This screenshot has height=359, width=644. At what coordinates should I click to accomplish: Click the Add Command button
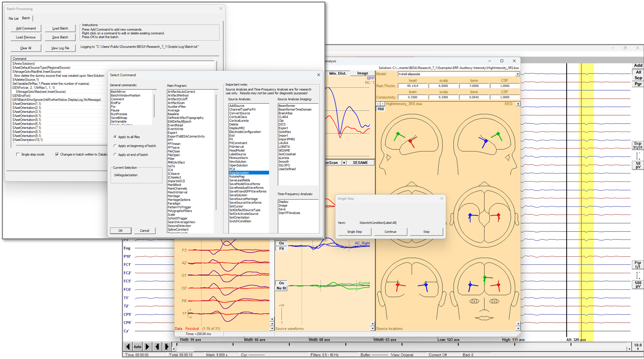pyautogui.click(x=26, y=28)
